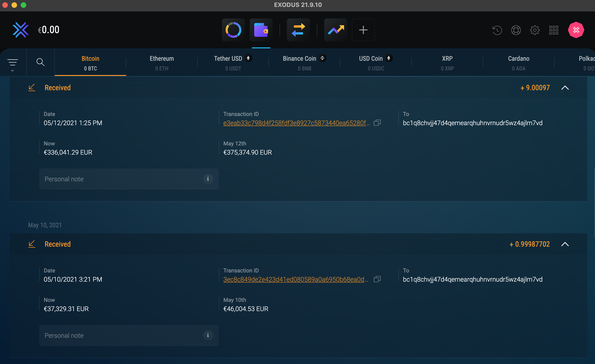Click value €375,374.90 EUR

248,152
